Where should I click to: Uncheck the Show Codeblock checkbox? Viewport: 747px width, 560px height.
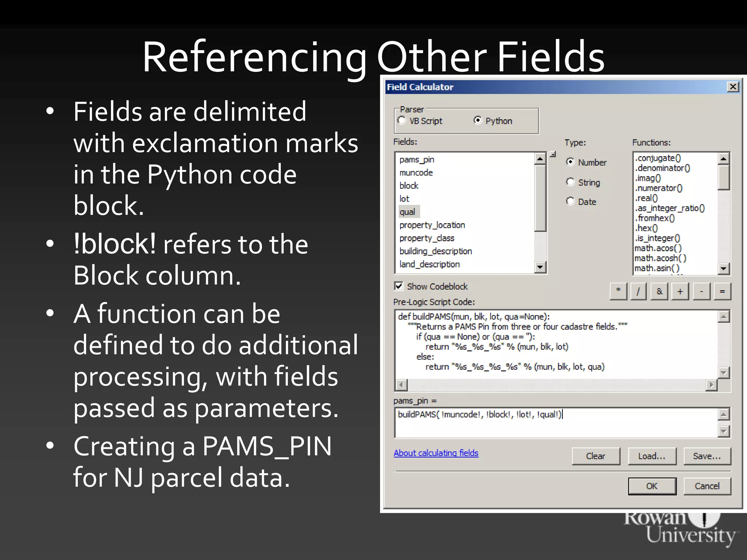399,286
